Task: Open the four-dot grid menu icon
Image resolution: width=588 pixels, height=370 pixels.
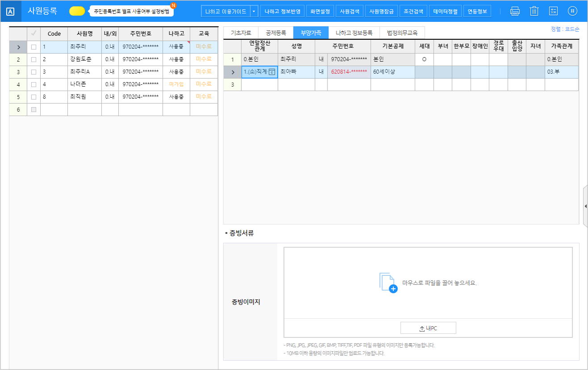Action: (x=572, y=11)
